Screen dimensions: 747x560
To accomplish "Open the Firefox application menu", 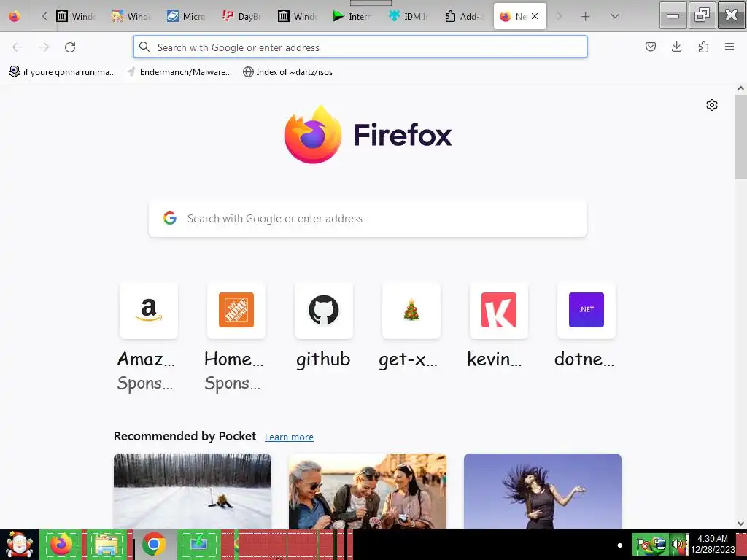I will (x=729, y=47).
